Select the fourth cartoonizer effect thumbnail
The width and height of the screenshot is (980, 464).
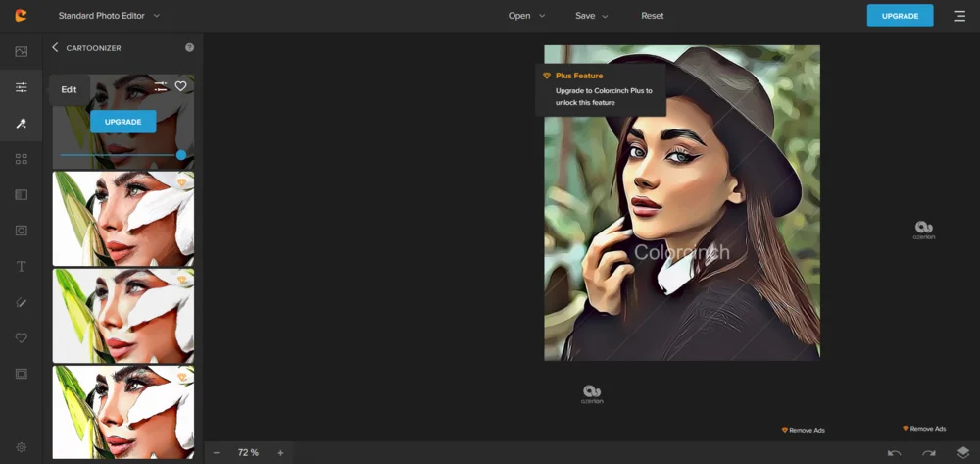point(123,412)
